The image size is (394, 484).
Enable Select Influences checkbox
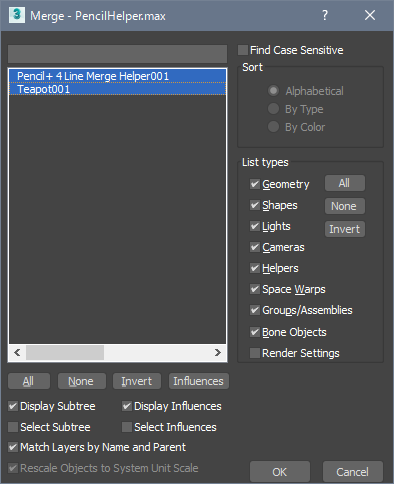pos(127,427)
